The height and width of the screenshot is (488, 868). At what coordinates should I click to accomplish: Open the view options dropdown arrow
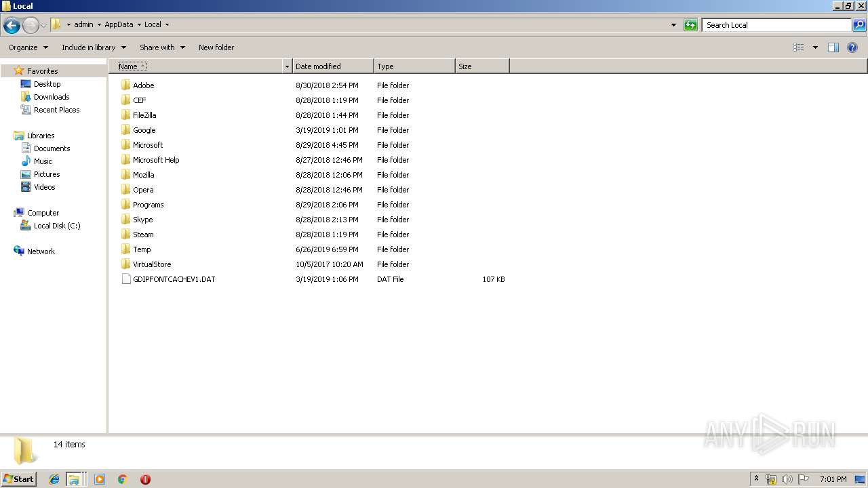[x=815, y=47]
